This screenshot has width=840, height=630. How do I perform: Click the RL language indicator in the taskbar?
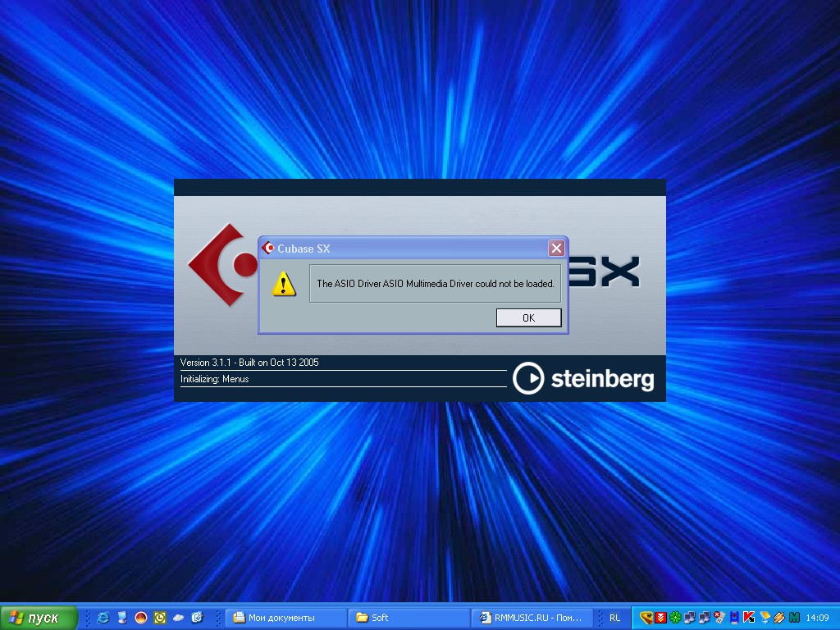[x=614, y=618]
